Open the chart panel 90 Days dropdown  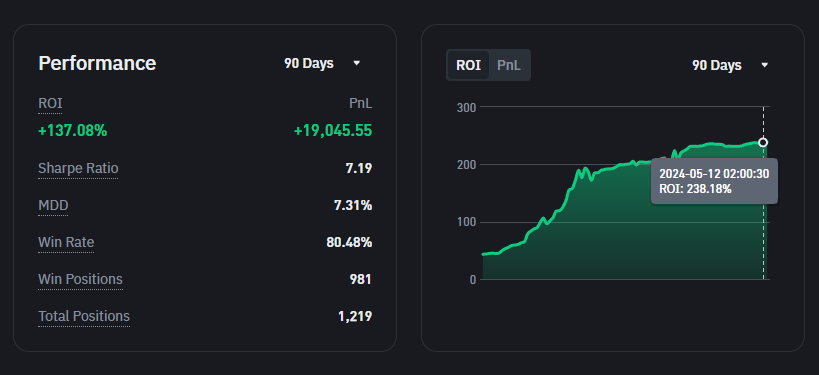730,65
